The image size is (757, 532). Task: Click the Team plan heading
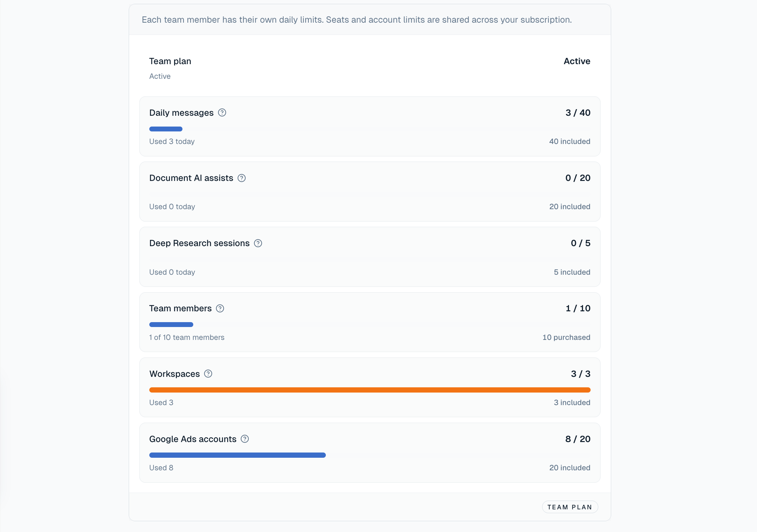pyautogui.click(x=170, y=61)
